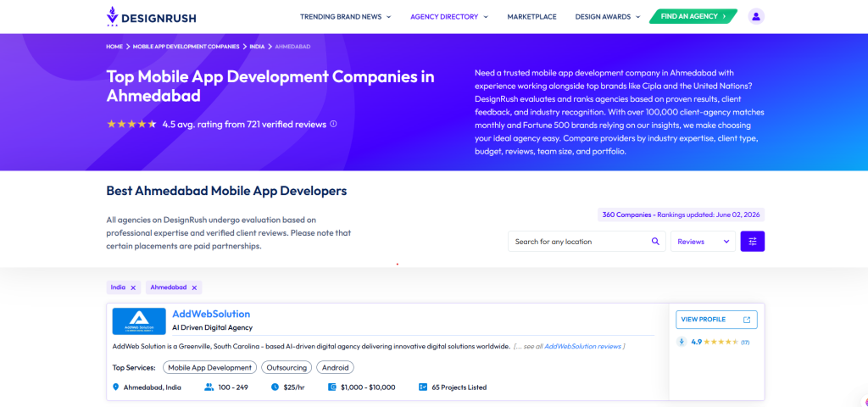The image size is (868, 407).
Task: Click the hourly rate clock icon
Action: tap(275, 387)
